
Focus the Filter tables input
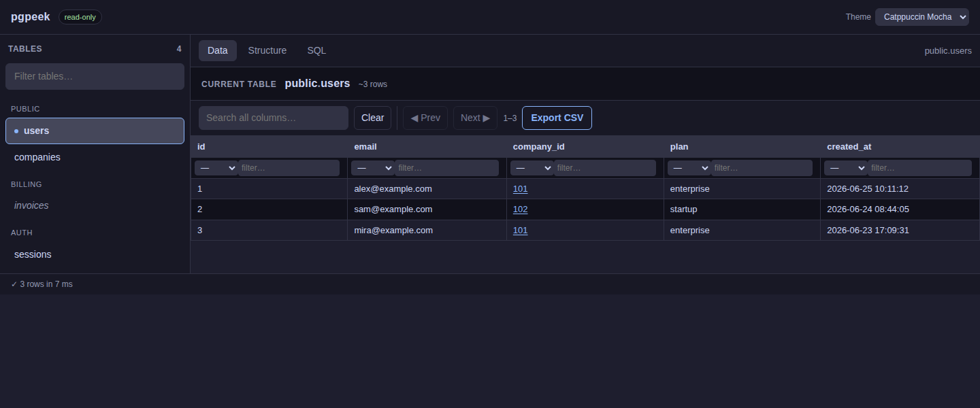tap(95, 76)
